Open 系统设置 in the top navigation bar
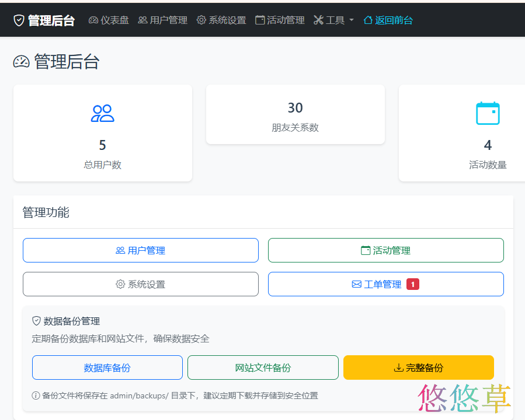The height and width of the screenshot is (420, 525). [221, 20]
